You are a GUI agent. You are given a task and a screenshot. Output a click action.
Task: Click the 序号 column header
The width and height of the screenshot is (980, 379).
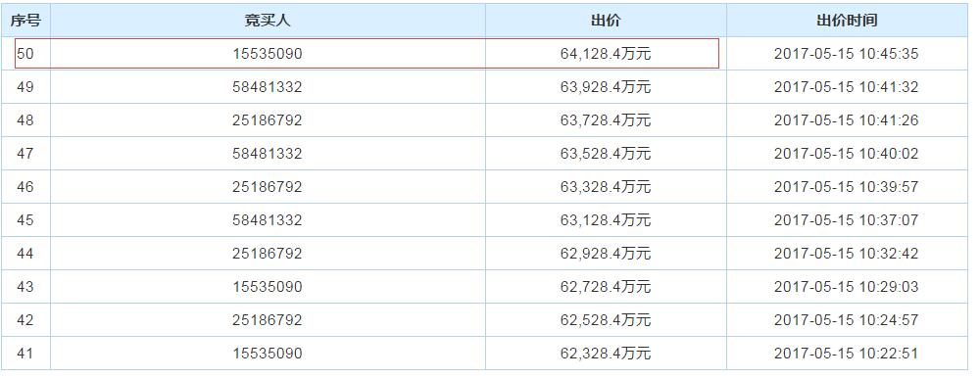[x=25, y=21]
